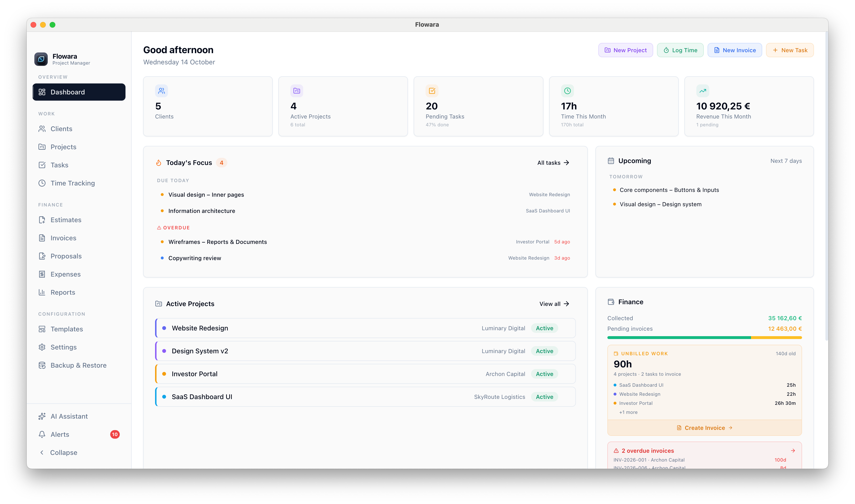855x504 pixels.
Task: Open the All tasks link
Action: (x=553, y=163)
